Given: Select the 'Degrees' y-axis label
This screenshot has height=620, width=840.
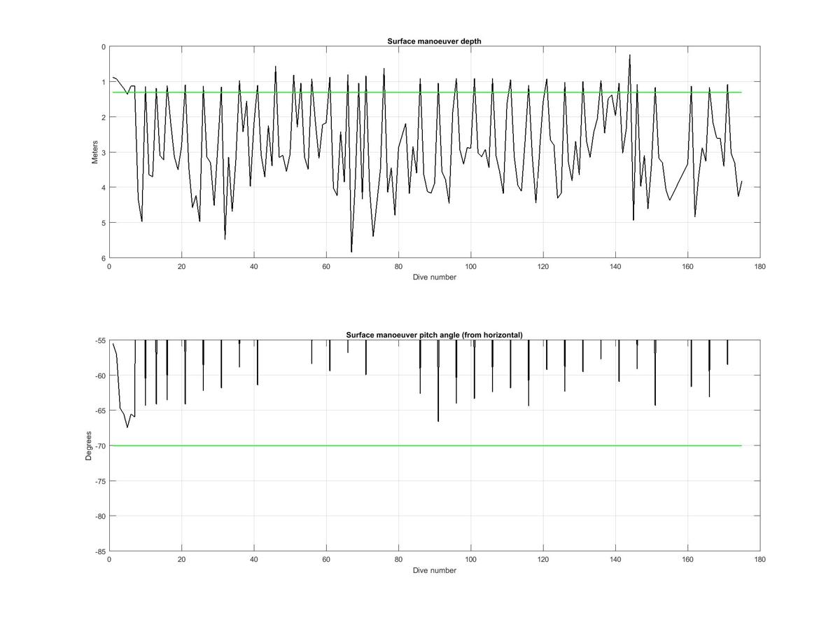Looking at the screenshot, I should coord(89,446).
